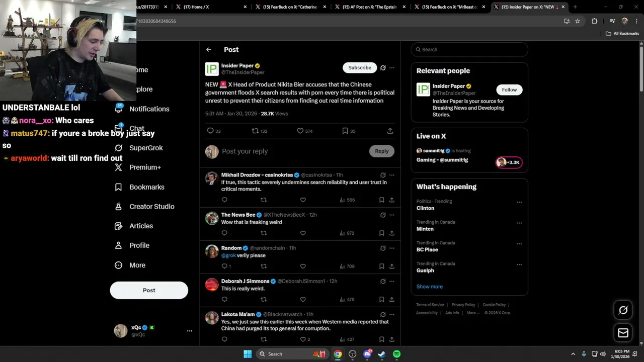Image resolution: width=644 pixels, height=362 pixels.
Task: Switch to AF Post Epstein tab
Action: click(370, 7)
